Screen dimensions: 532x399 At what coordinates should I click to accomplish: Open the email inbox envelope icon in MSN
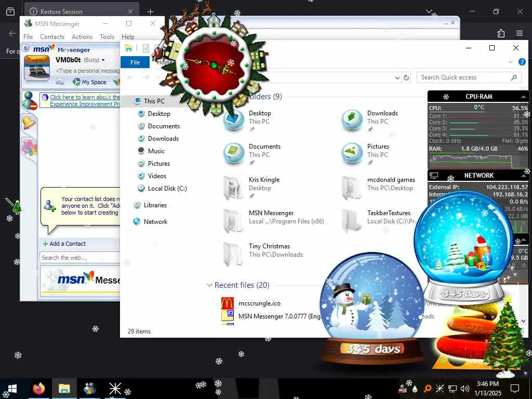pos(60,82)
